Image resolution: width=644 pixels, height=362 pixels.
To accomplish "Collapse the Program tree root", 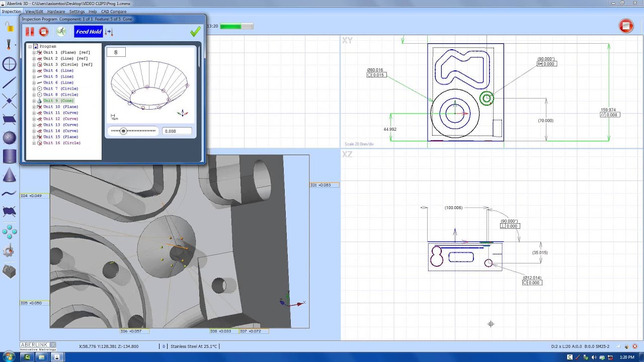I will click(x=30, y=46).
